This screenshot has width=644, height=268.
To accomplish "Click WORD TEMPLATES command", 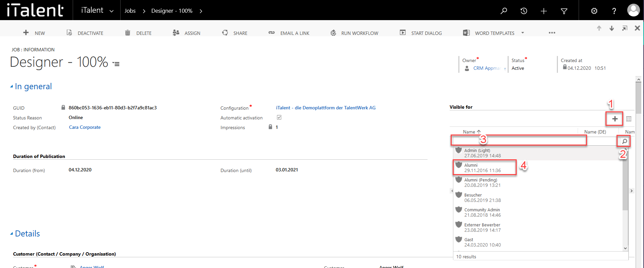I will pyautogui.click(x=489, y=33).
